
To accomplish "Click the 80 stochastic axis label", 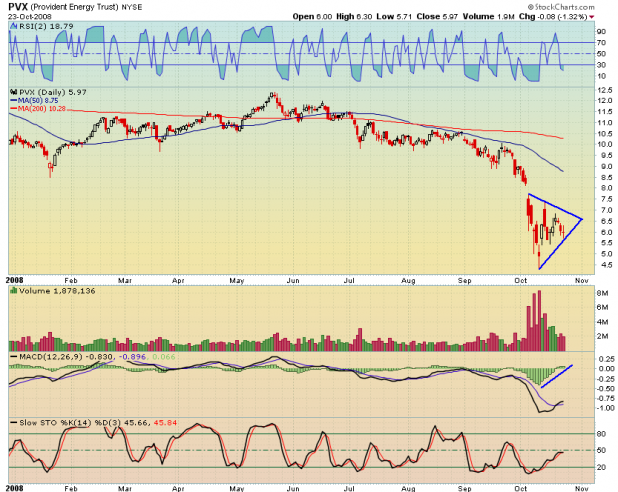I will 601,434.
